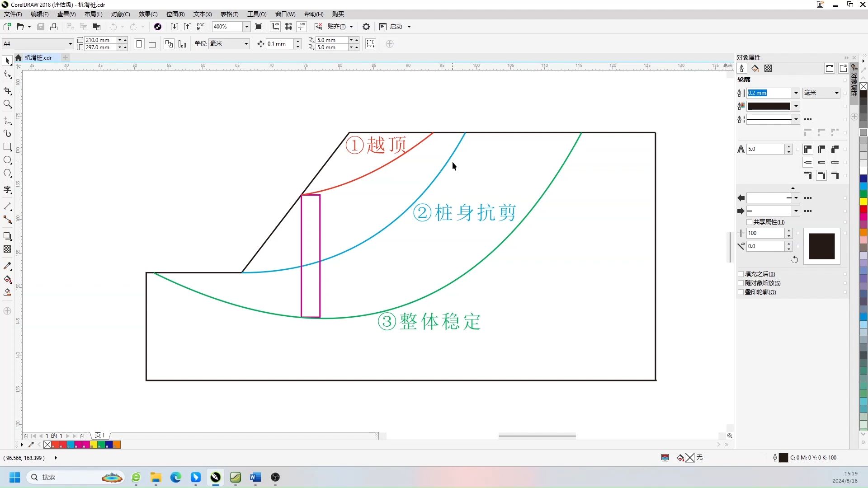Toggle show rulers button
The width and height of the screenshot is (868, 488).
point(275,27)
